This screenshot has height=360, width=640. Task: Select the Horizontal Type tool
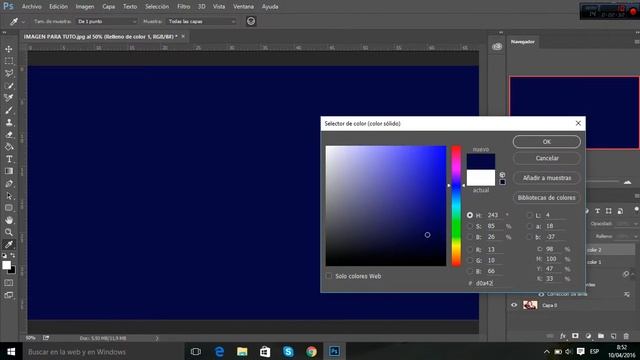point(9,159)
